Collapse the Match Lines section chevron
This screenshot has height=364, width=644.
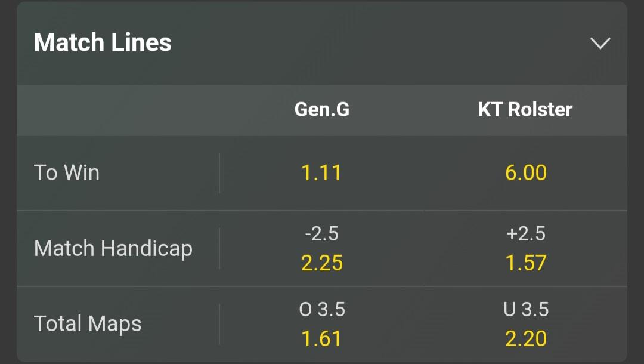pos(600,43)
